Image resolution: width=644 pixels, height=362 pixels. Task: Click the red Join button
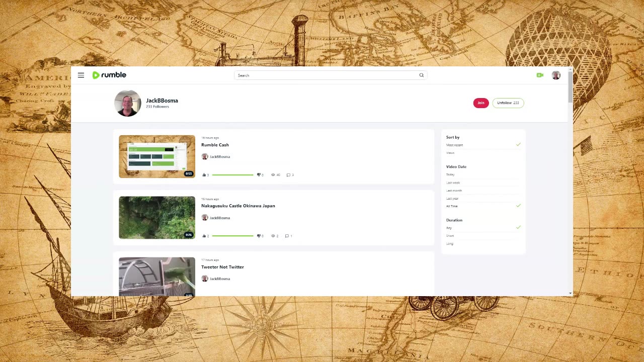pyautogui.click(x=481, y=103)
